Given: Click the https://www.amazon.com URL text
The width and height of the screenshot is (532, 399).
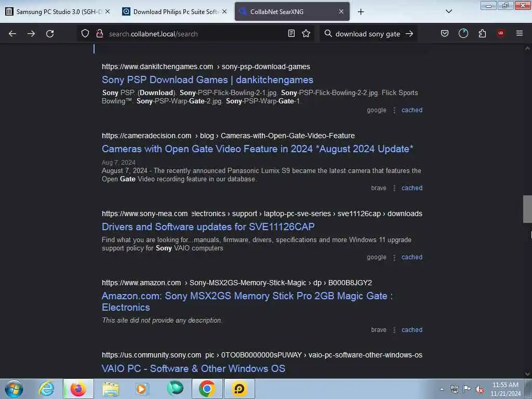Looking at the screenshot, I should [x=141, y=283].
